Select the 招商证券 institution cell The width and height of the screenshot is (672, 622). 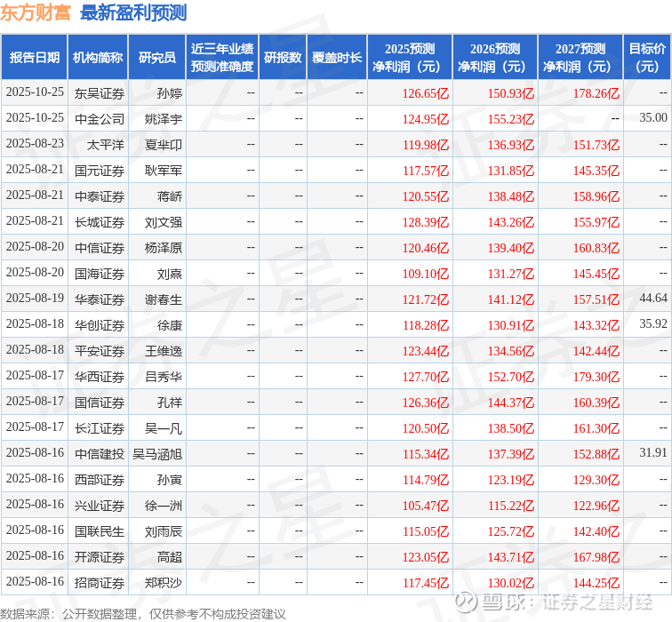100,583
